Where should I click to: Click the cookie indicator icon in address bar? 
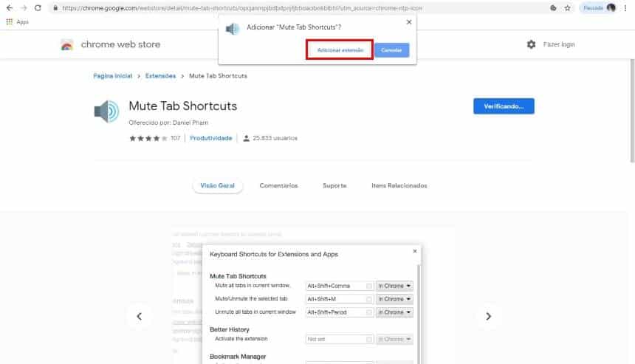point(553,7)
